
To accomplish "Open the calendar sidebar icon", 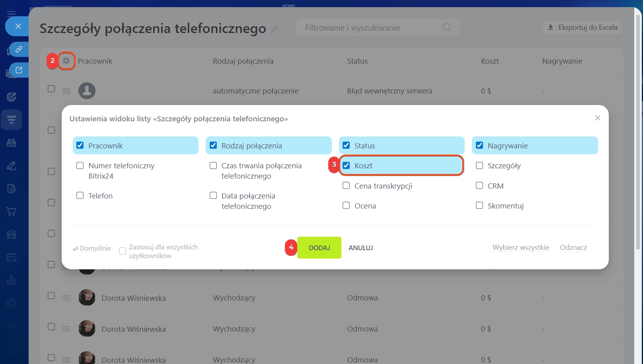I will pyautogui.click(x=12, y=257).
